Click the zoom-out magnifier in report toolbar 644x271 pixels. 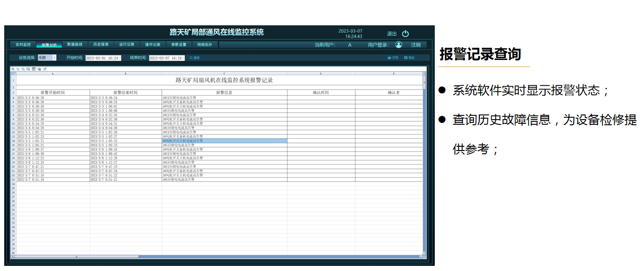pos(18,69)
